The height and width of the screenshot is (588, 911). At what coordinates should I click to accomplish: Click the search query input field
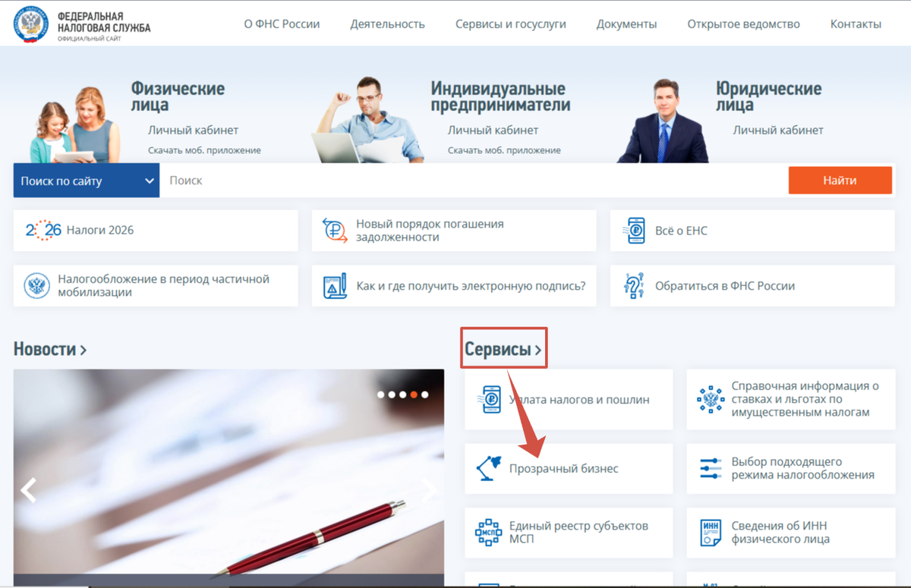click(455, 180)
